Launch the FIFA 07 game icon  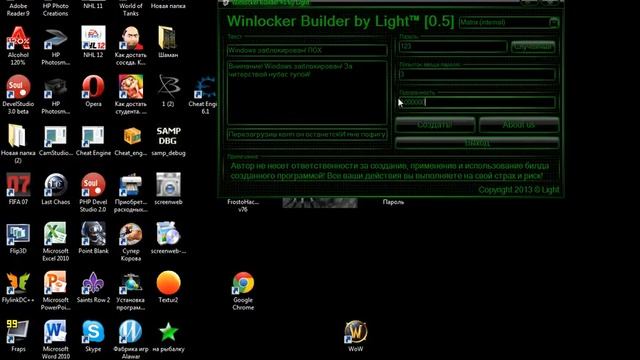18,185
